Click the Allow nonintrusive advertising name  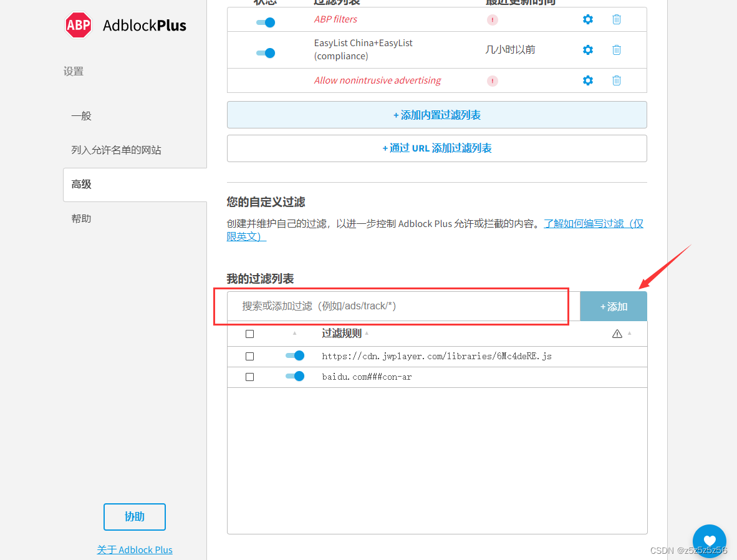[377, 80]
